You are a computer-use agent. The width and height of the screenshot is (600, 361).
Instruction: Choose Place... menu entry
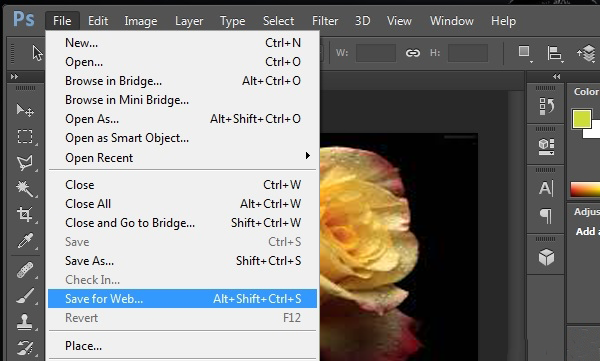pos(183,346)
